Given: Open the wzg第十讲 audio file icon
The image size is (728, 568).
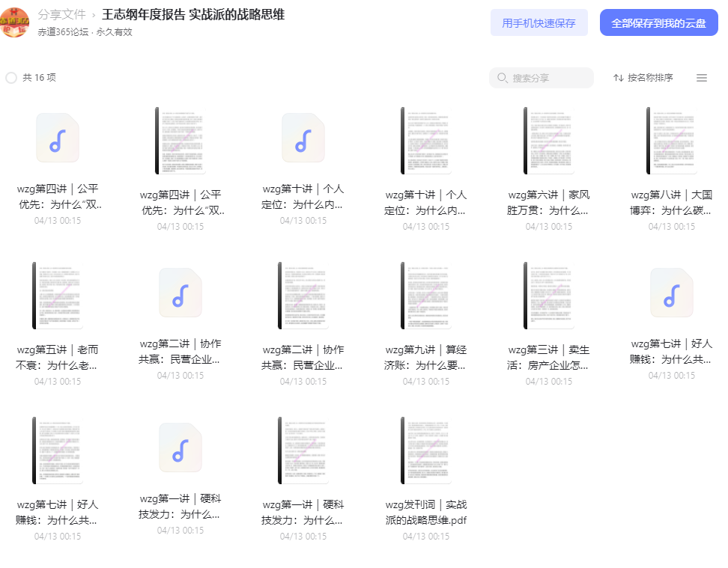Looking at the screenshot, I should [x=303, y=138].
